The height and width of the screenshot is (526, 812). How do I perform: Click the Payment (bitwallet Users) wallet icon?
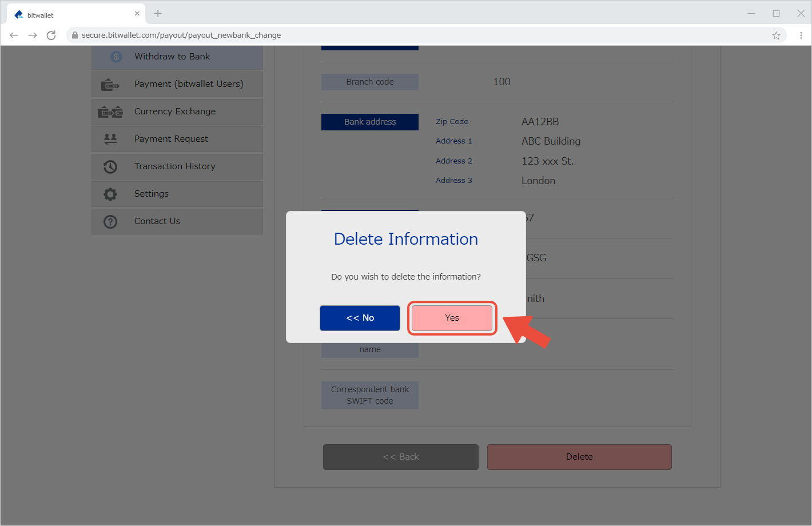pyautogui.click(x=110, y=85)
